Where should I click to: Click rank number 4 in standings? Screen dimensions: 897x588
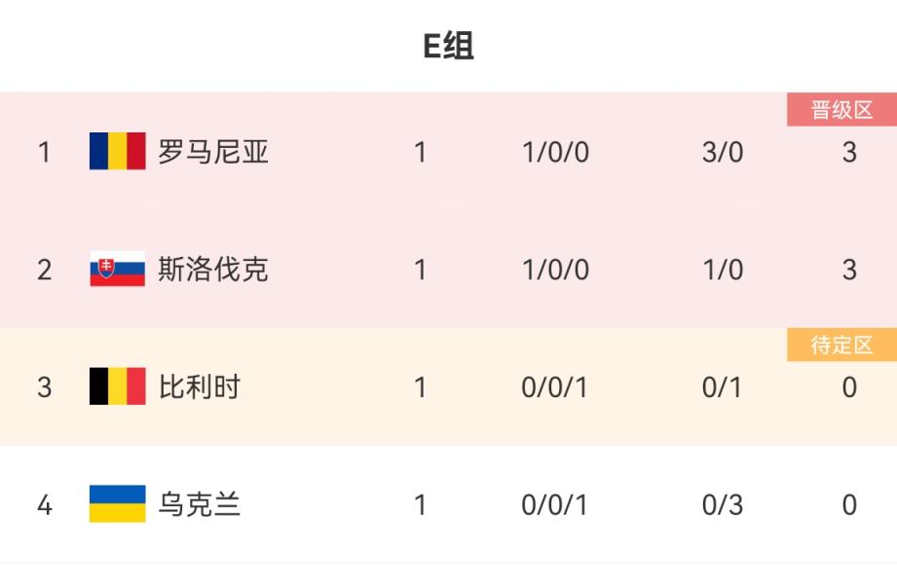(44, 504)
